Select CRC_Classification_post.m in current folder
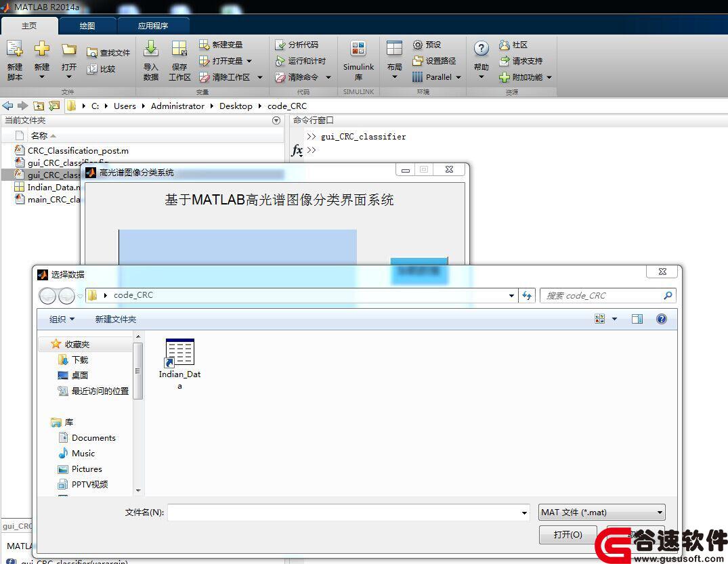Image resolution: width=728 pixels, height=564 pixels. pyautogui.click(x=78, y=150)
